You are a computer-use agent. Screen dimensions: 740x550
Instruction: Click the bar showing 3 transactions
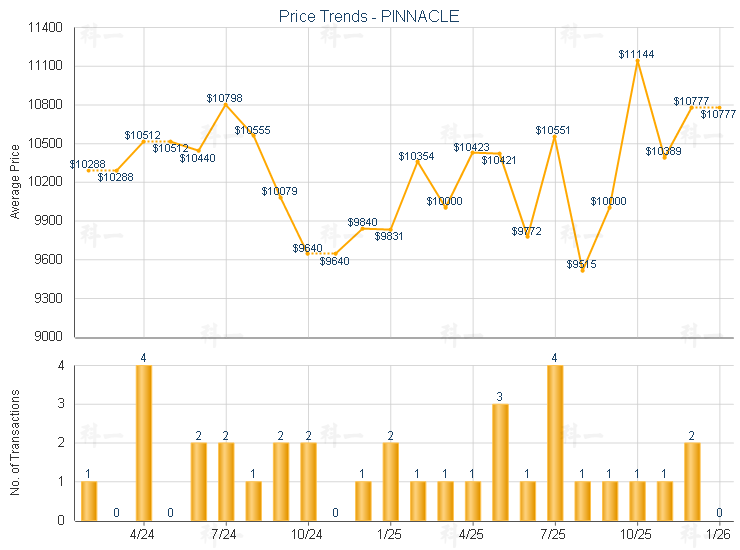[500, 461]
